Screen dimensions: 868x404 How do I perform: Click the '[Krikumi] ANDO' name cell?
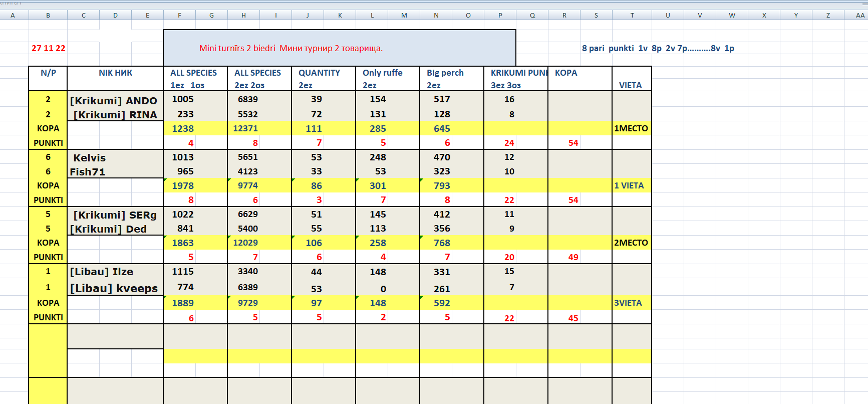tap(115, 100)
